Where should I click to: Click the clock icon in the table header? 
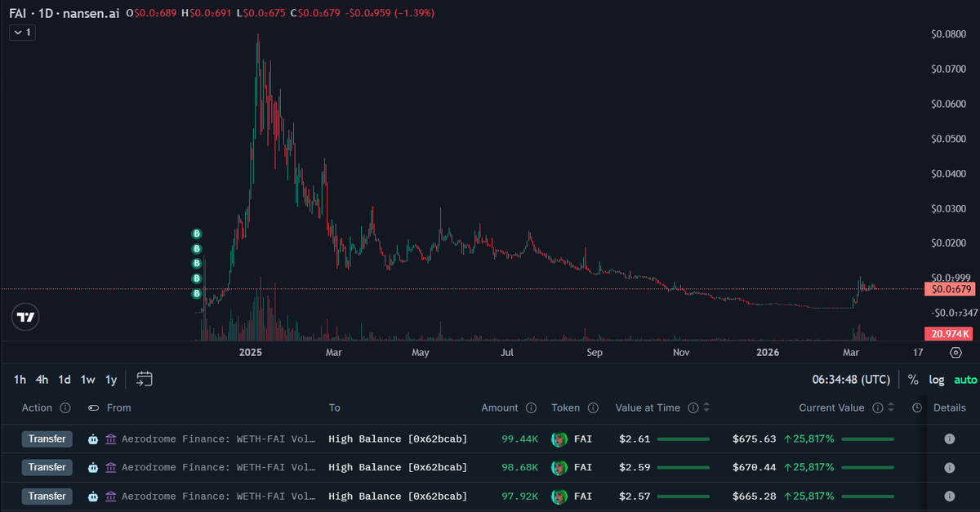tap(917, 407)
